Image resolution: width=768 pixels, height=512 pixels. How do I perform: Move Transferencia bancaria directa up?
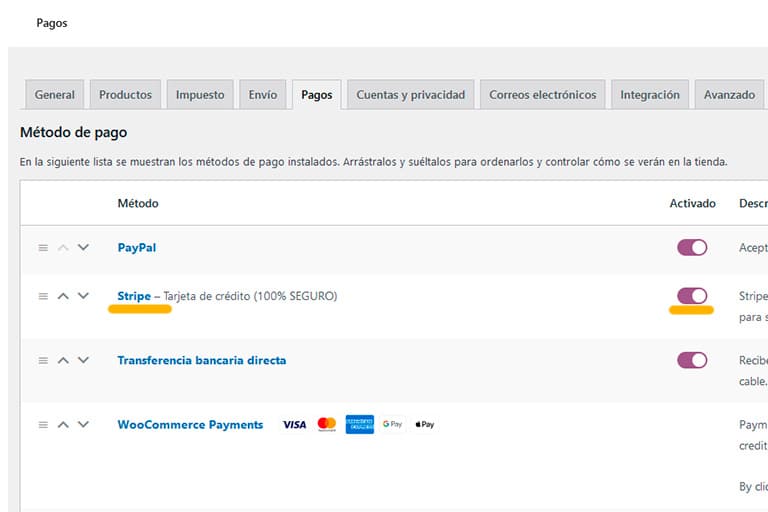63,361
